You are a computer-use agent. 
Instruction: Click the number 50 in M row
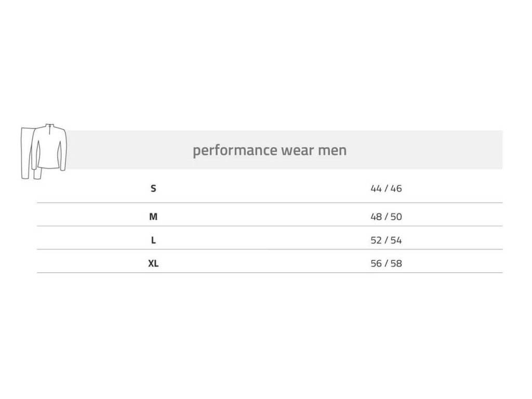point(396,217)
